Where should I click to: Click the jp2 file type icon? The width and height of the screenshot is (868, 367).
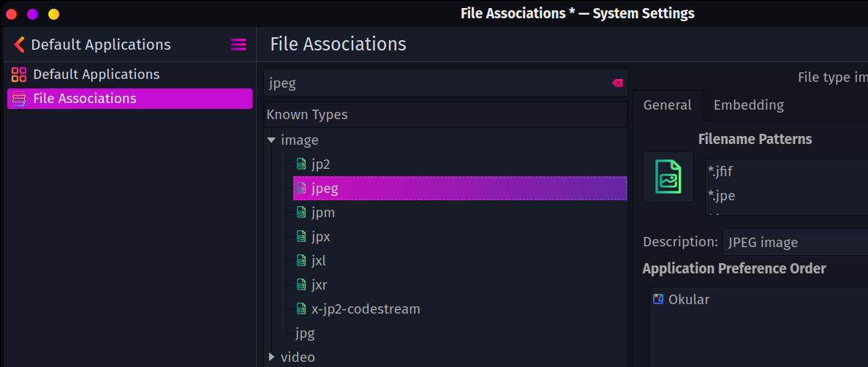coord(301,164)
